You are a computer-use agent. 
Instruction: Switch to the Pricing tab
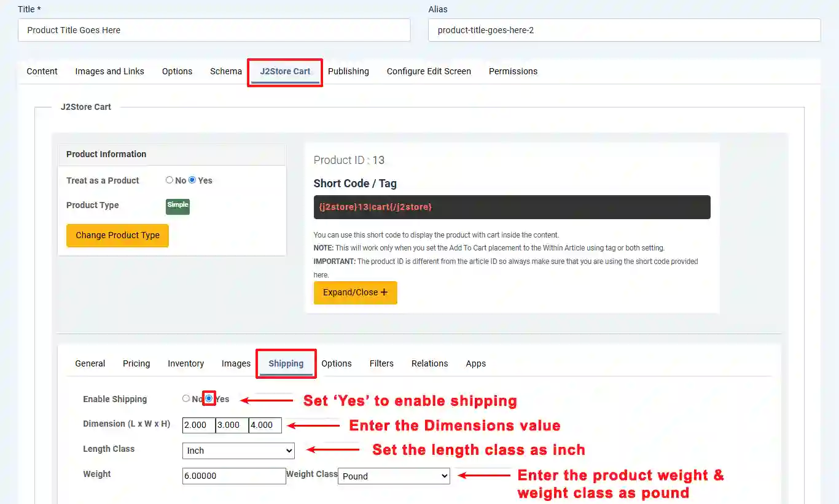pos(136,363)
